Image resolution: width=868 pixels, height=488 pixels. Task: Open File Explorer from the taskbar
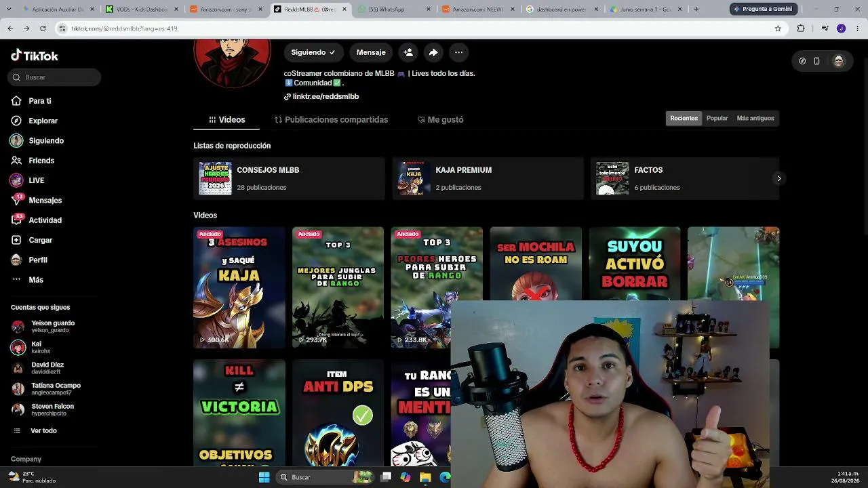(425, 477)
